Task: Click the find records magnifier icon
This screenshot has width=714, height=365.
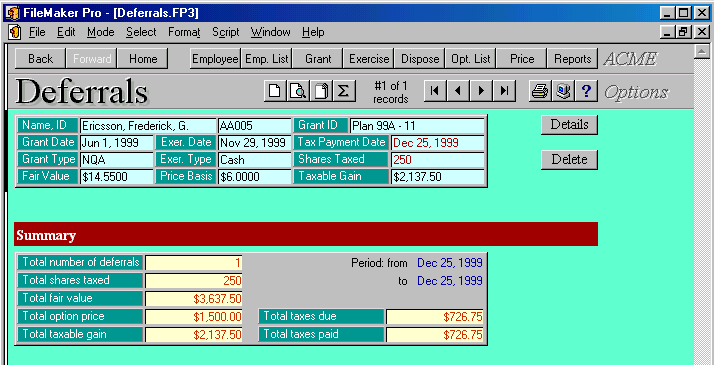Action: [x=298, y=91]
